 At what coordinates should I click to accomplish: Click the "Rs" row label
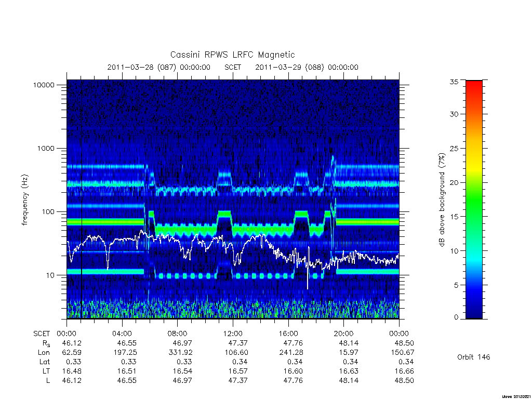[46, 343]
